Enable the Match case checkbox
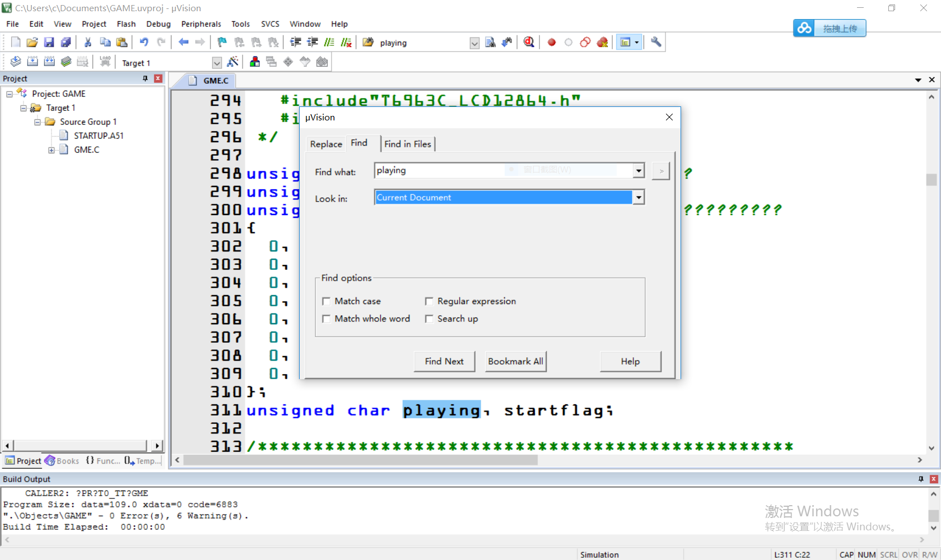Screen dimensions: 941x560 point(327,301)
